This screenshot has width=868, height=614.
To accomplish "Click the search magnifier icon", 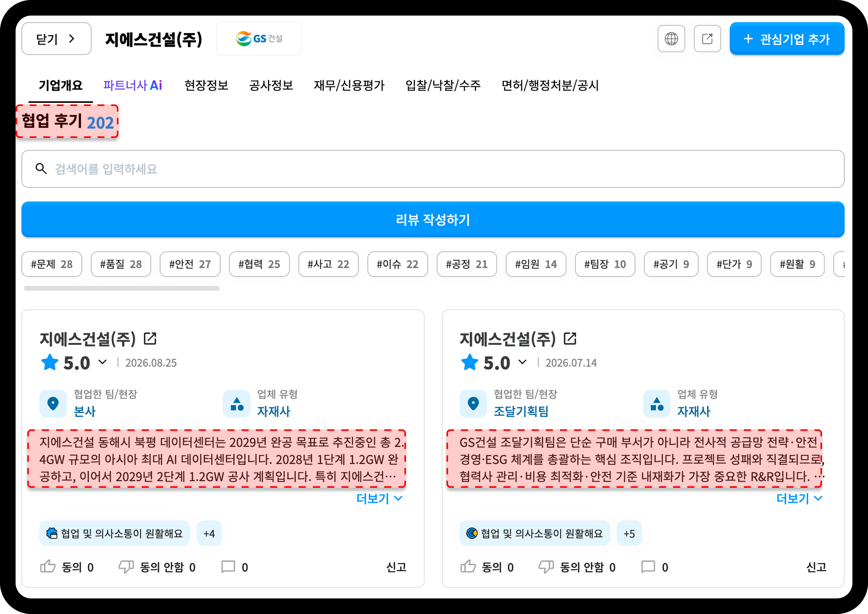I will point(41,169).
